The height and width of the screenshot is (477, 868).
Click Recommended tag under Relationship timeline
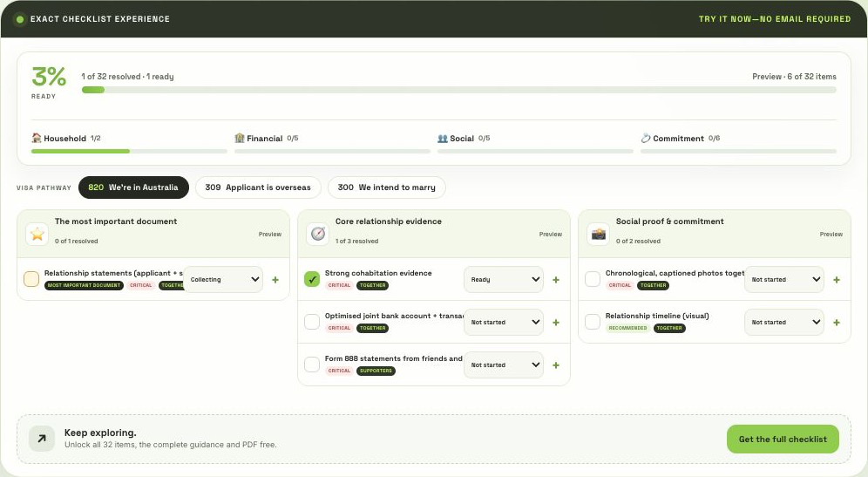tap(627, 328)
